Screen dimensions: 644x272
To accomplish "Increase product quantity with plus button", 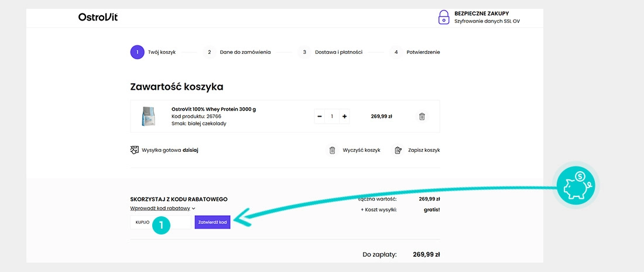I will click(x=344, y=117).
